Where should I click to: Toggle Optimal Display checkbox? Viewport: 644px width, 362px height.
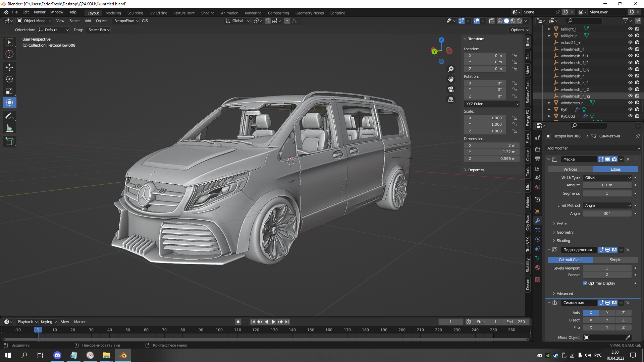click(585, 283)
